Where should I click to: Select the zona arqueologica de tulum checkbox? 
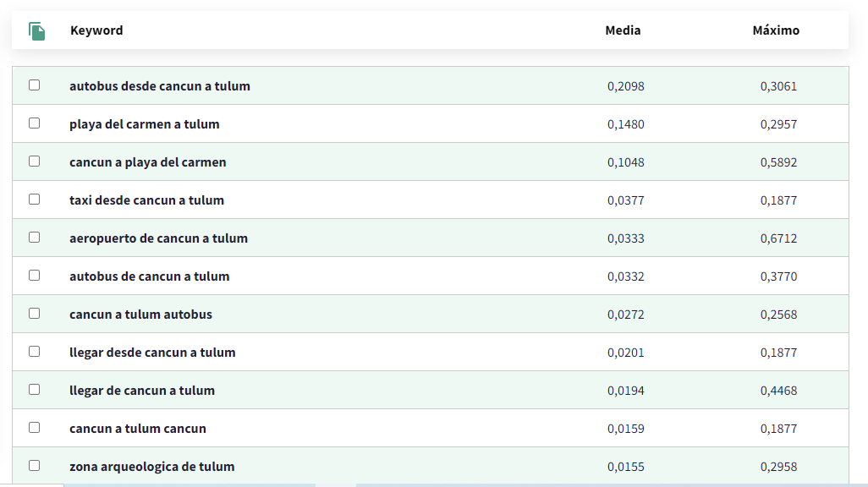click(x=34, y=466)
